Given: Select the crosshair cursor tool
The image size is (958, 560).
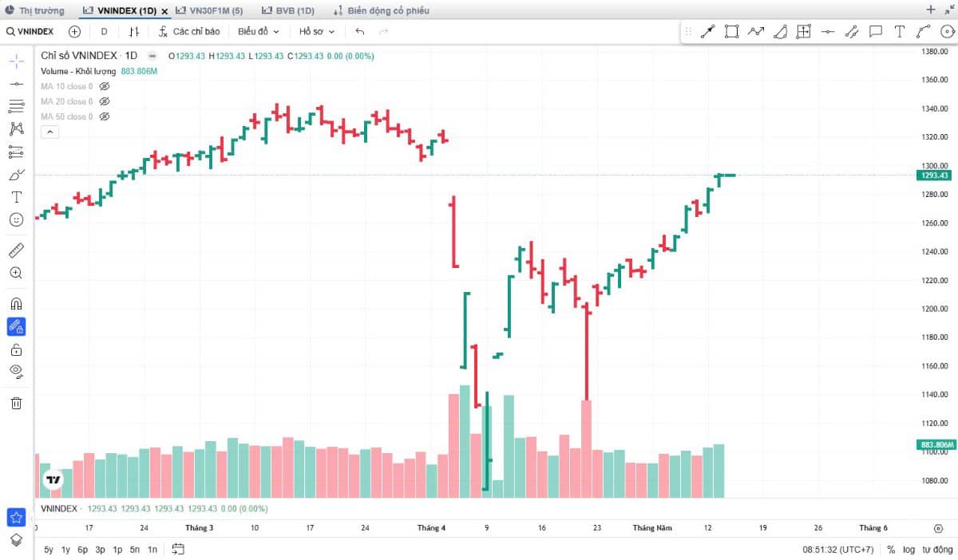Looking at the screenshot, I should point(16,61).
